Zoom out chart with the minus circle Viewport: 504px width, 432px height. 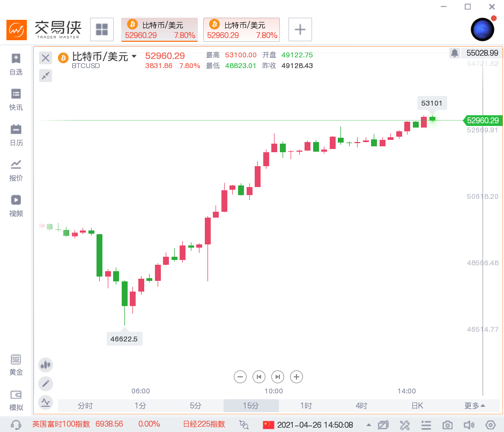240,377
